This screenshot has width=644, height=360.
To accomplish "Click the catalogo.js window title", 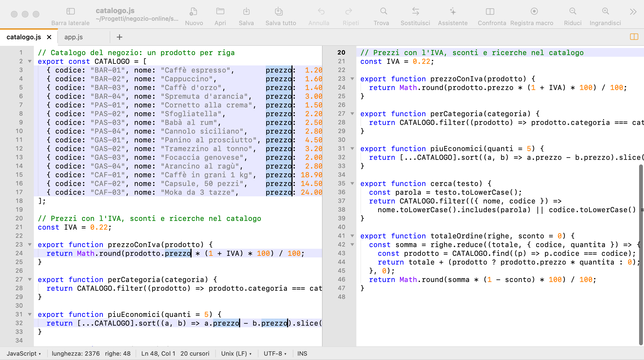I will pyautogui.click(x=115, y=11).
